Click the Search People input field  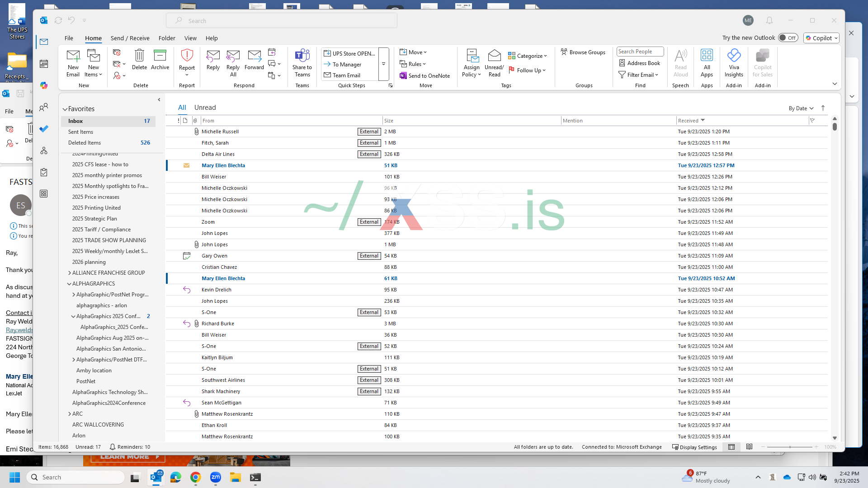click(x=639, y=52)
